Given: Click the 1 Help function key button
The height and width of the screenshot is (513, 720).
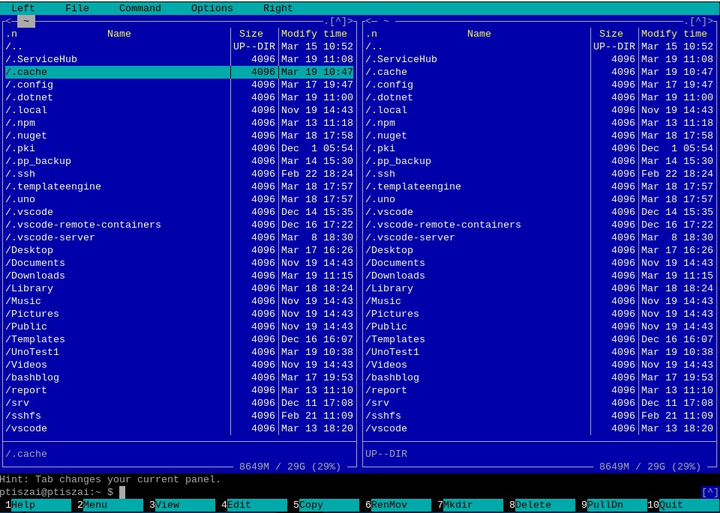Looking at the screenshot, I should [x=36, y=505].
